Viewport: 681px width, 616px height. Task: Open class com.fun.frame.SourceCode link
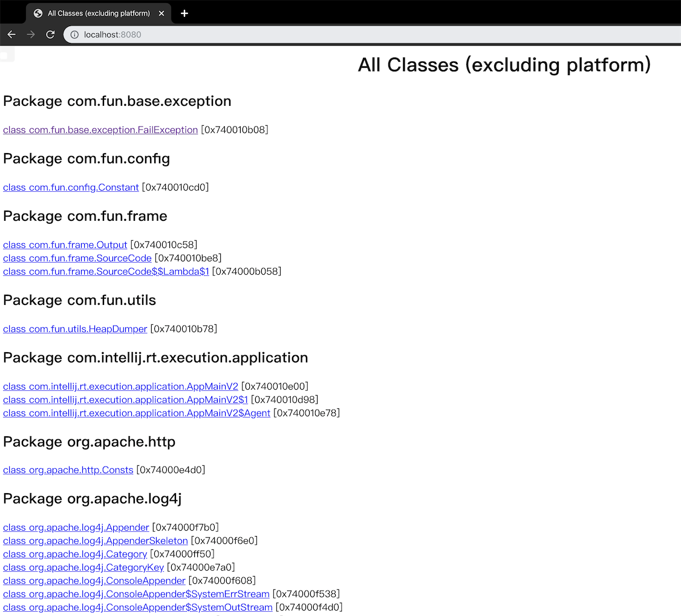pyautogui.click(x=77, y=258)
